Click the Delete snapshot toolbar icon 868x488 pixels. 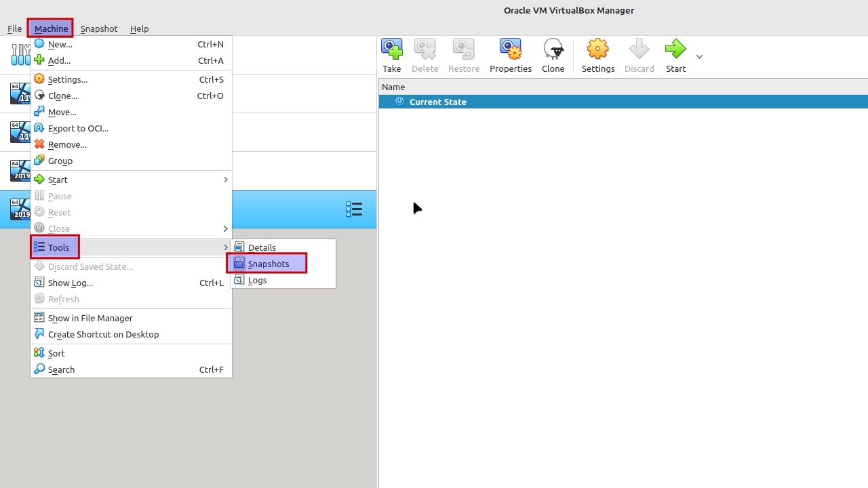(x=425, y=49)
